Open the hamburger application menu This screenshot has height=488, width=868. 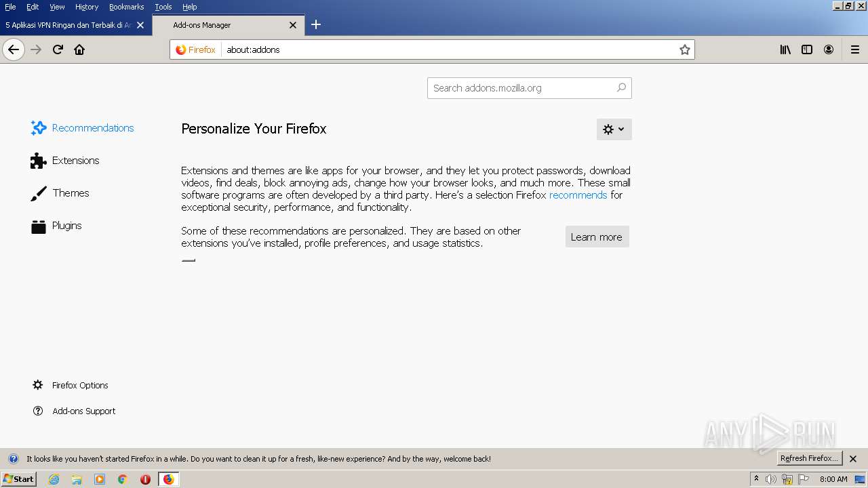click(x=855, y=49)
